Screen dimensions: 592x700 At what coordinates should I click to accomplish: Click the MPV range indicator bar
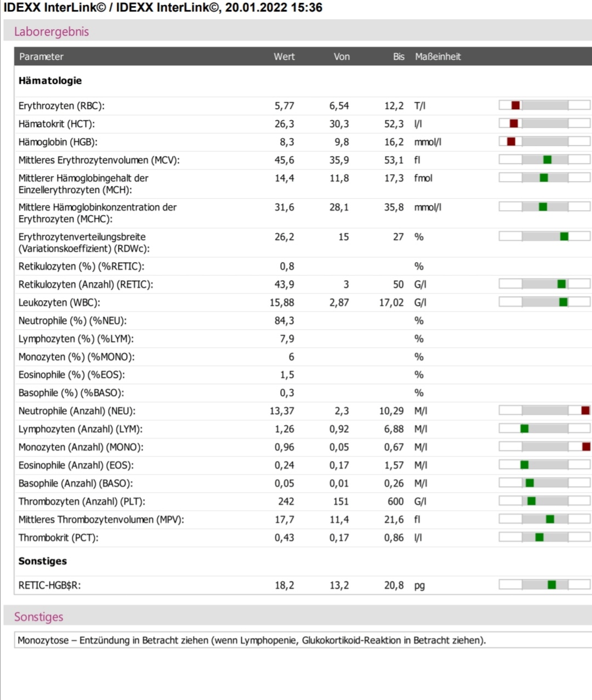[544, 519]
